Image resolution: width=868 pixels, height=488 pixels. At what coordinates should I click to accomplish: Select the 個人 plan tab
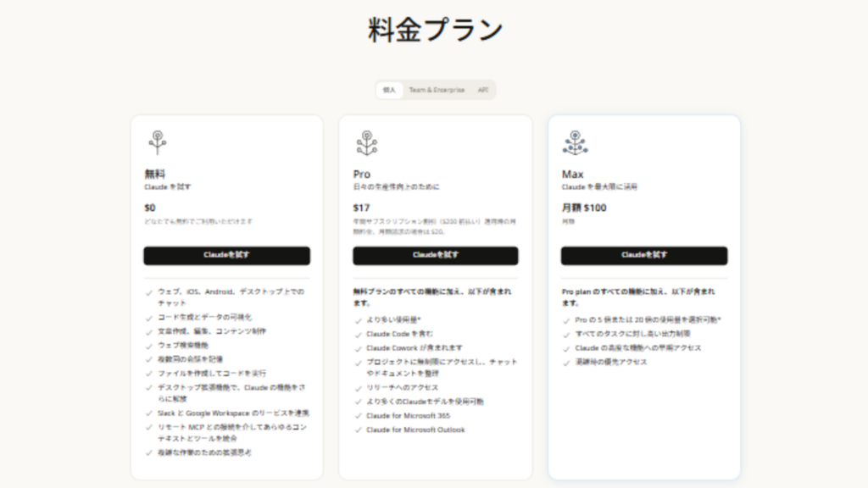pos(389,90)
